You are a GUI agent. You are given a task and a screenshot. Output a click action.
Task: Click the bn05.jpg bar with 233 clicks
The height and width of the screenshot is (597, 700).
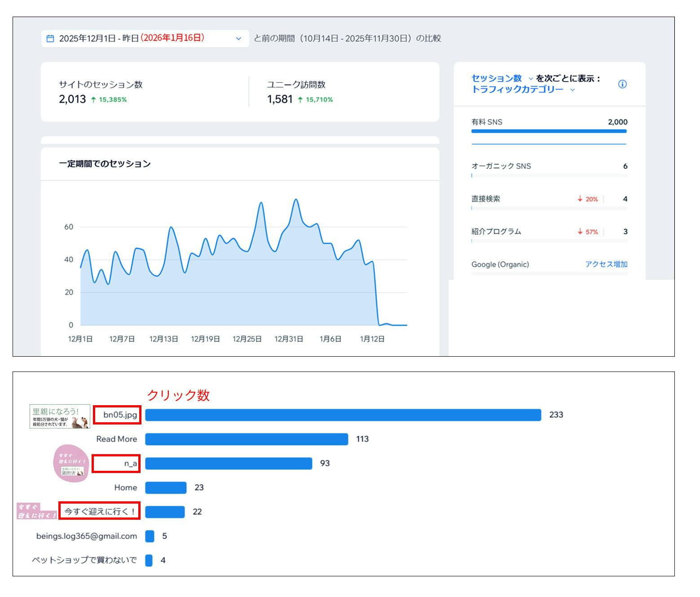point(343,415)
